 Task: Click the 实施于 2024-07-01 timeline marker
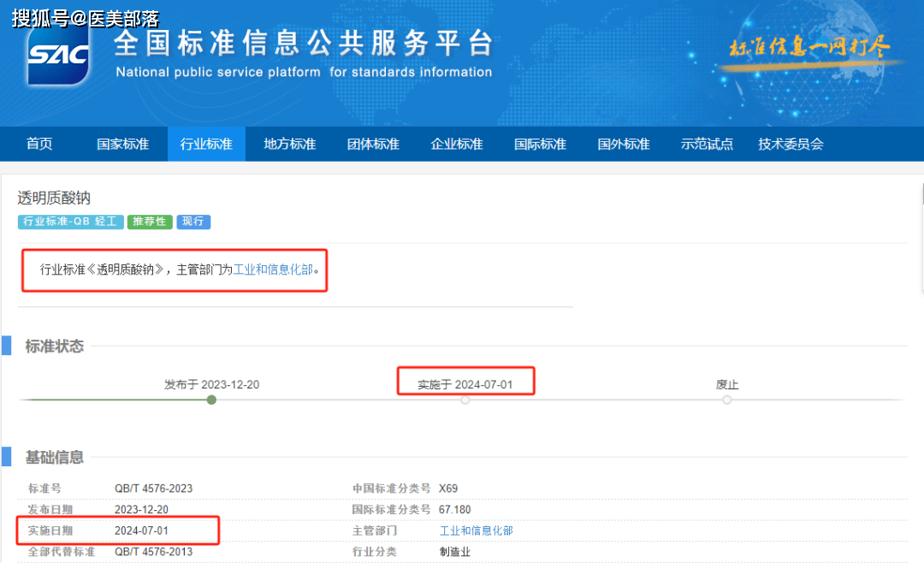[x=465, y=400]
